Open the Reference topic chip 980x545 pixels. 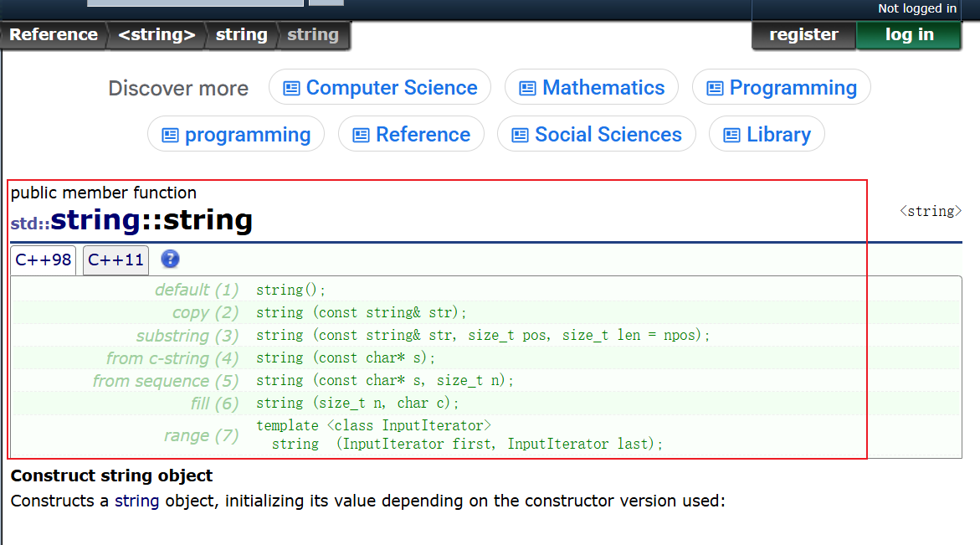411,135
